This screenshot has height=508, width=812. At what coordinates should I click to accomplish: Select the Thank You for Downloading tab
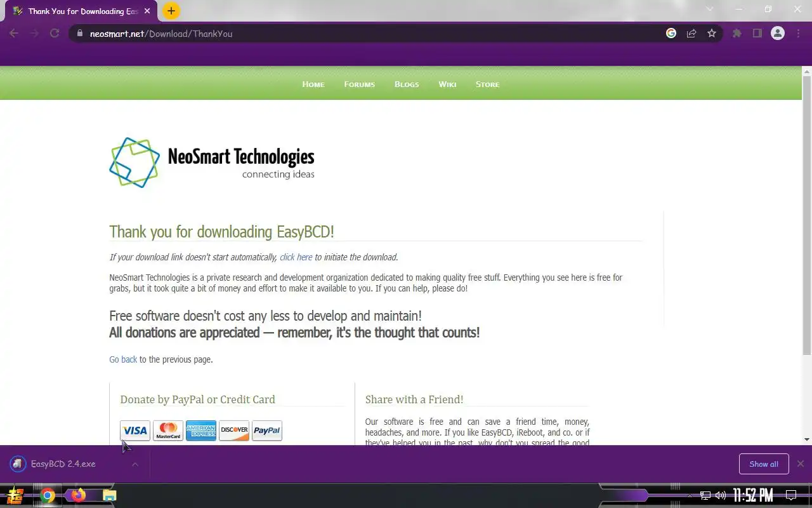click(80, 11)
